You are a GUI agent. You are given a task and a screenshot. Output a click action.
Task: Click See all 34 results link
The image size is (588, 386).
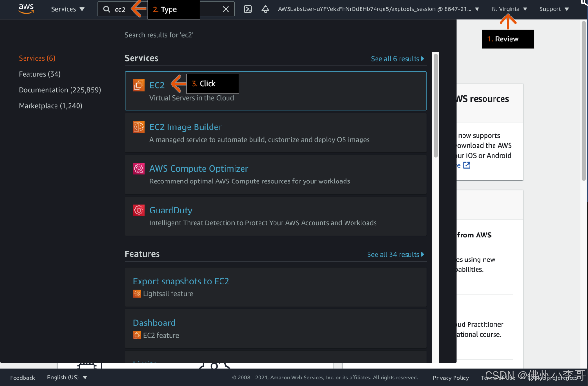pyautogui.click(x=396, y=254)
